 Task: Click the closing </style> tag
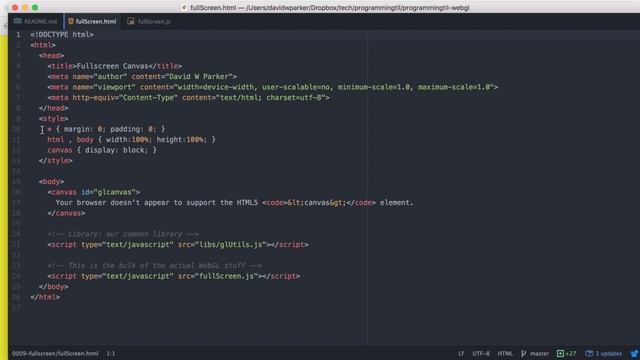point(56,160)
